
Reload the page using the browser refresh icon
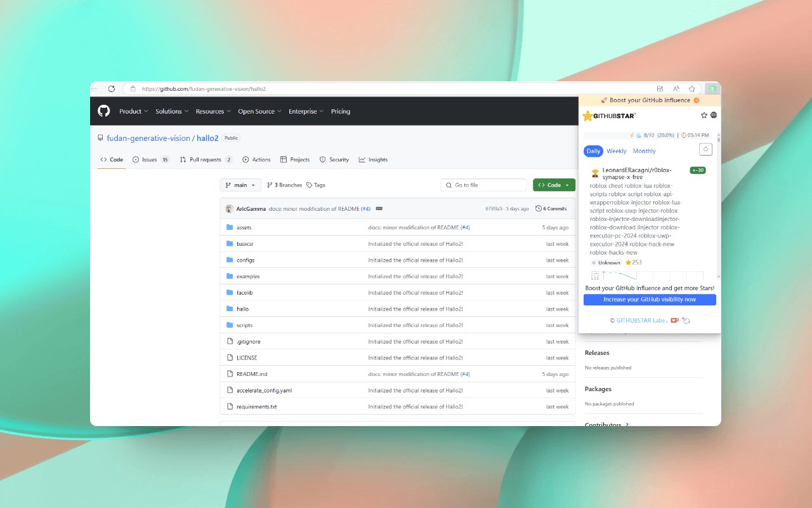(112, 89)
